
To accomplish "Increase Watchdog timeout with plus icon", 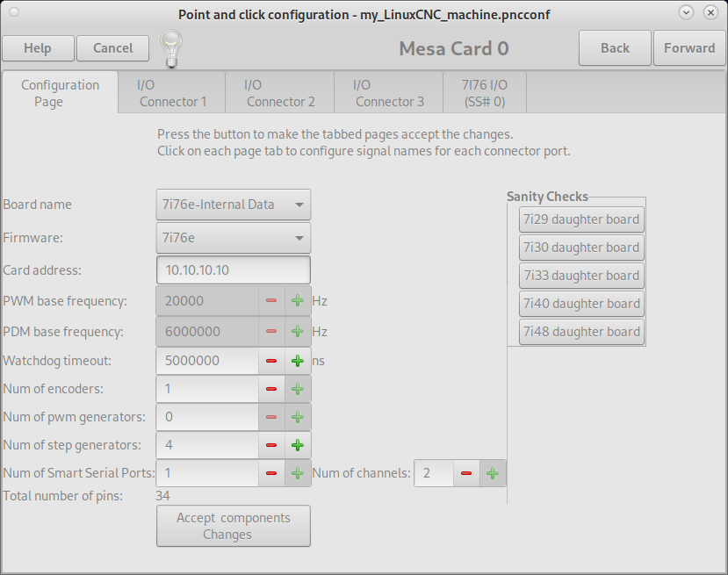I will 298,361.
